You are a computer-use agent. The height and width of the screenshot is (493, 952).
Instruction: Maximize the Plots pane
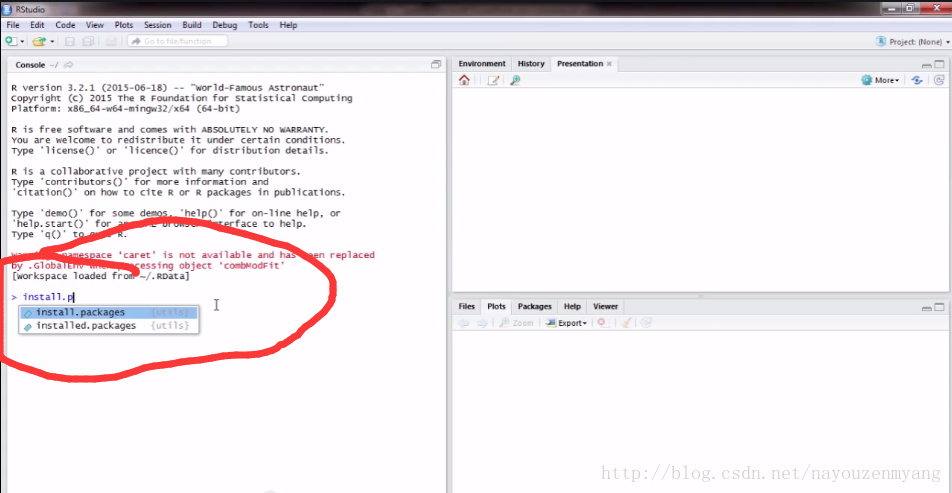click(x=939, y=308)
